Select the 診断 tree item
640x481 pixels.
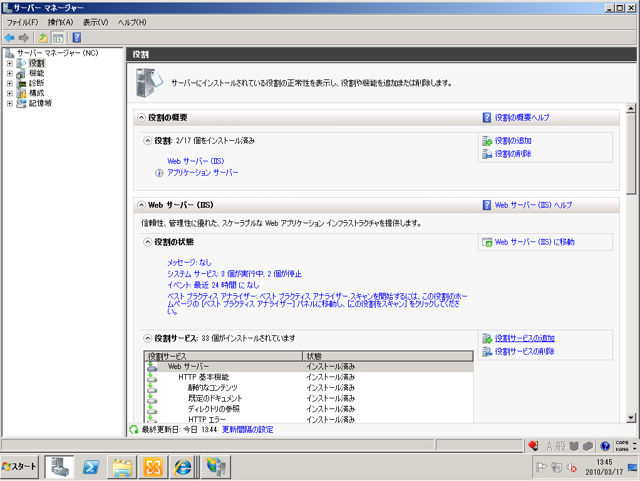pyautogui.click(x=36, y=83)
